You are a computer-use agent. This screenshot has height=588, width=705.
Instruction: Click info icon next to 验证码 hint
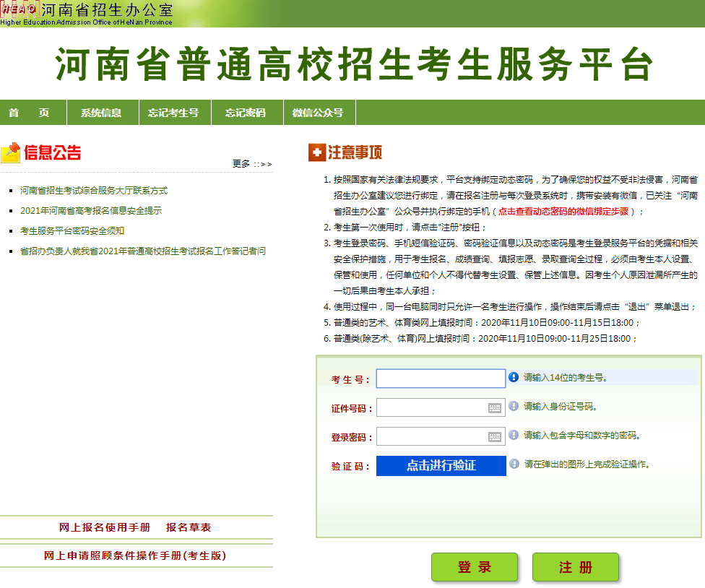coord(514,464)
